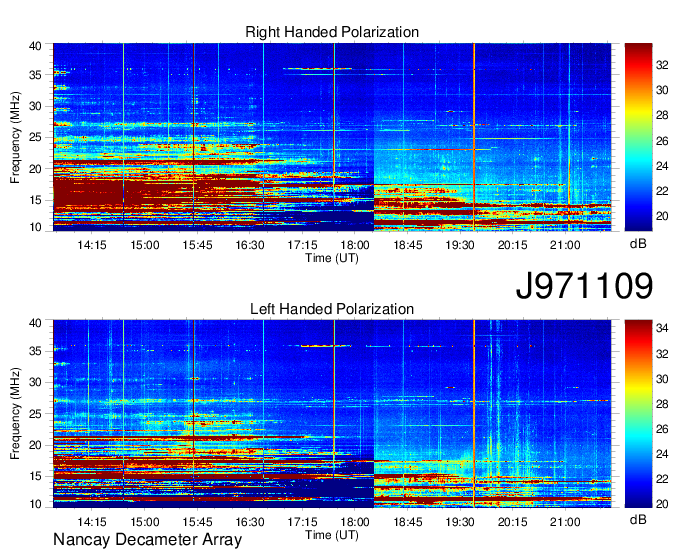This screenshot has width=680, height=552.
Task: Click the 10 MHz tick label on the right-handed plot
Action: 35,227
